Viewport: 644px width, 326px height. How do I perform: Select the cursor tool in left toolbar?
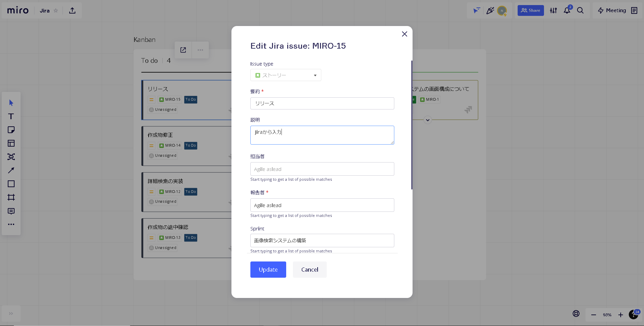tap(11, 103)
